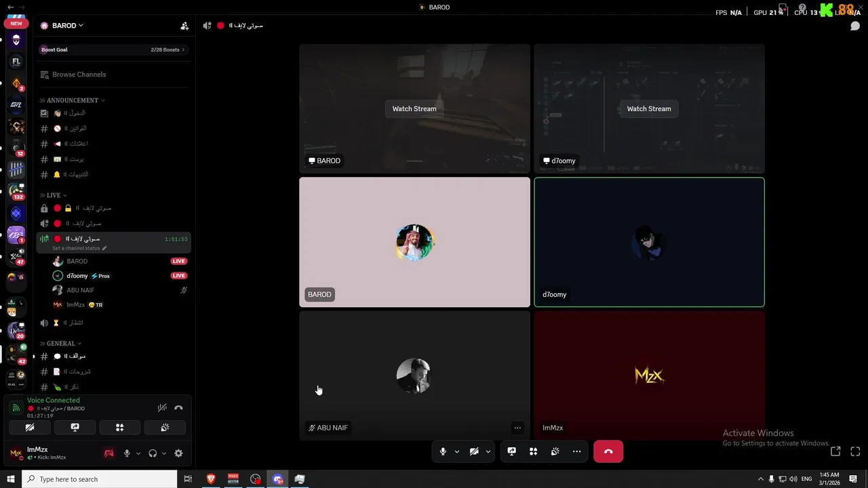Open soundboard from call bar
The width and height of the screenshot is (868, 488).
click(555, 451)
